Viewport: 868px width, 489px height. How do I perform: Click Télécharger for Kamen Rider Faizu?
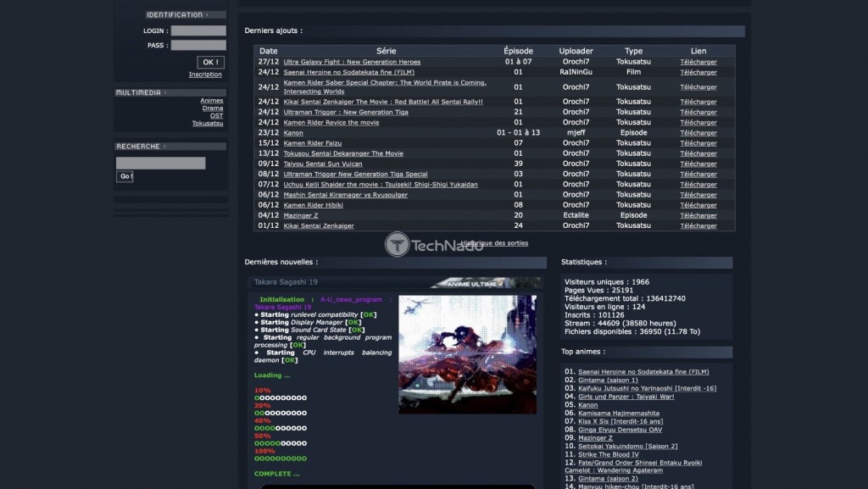coord(698,143)
